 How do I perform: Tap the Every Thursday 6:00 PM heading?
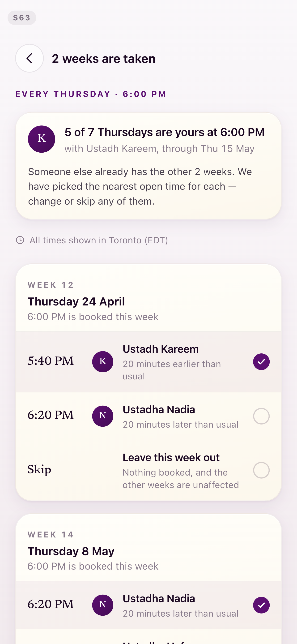[91, 94]
